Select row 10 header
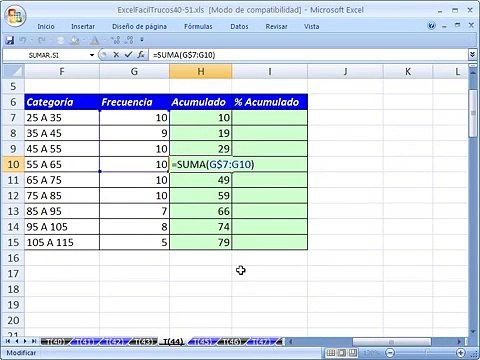 click(x=13, y=164)
